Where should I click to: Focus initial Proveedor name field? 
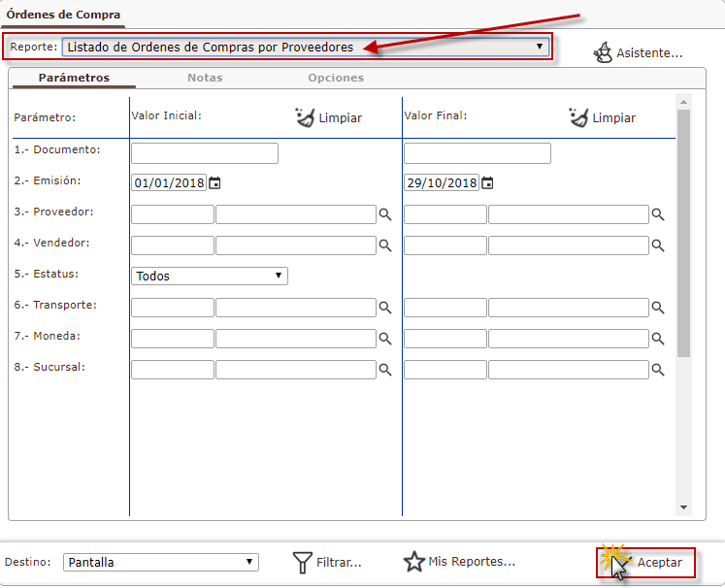[x=296, y=214]
